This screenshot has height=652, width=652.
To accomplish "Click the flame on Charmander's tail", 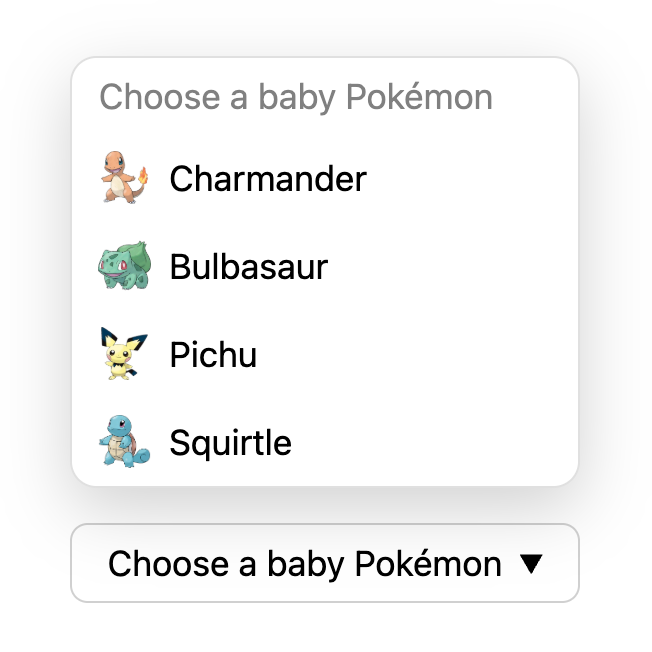I will point(143,176).
